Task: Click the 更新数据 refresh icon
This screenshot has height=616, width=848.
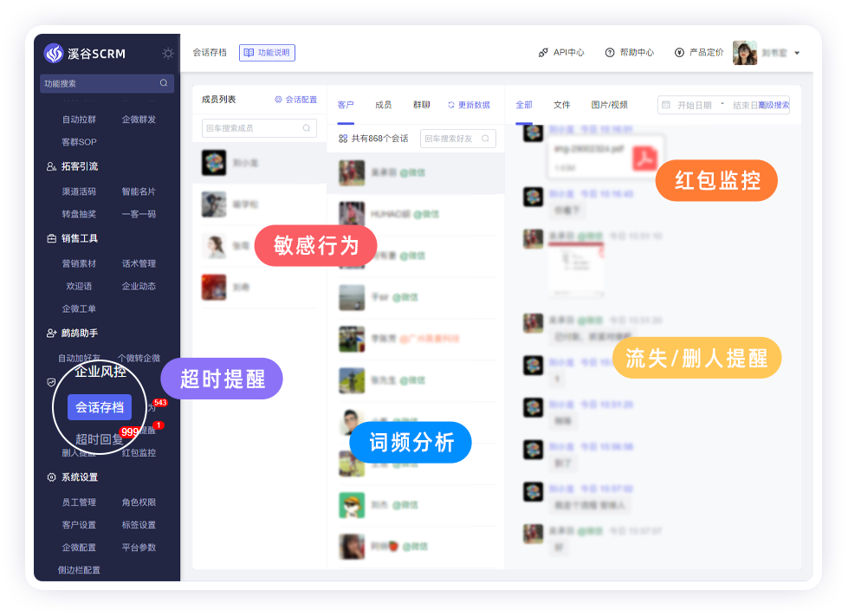Action: (451, 105)
